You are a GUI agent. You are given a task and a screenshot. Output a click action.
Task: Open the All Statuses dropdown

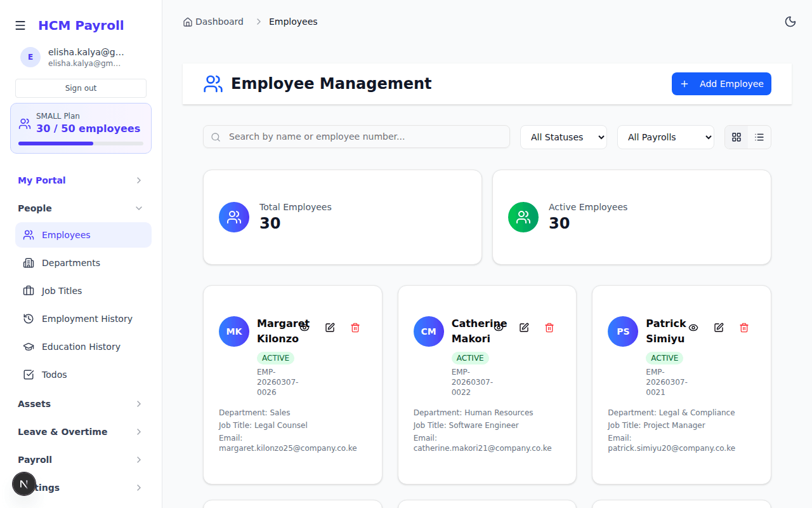563,137
